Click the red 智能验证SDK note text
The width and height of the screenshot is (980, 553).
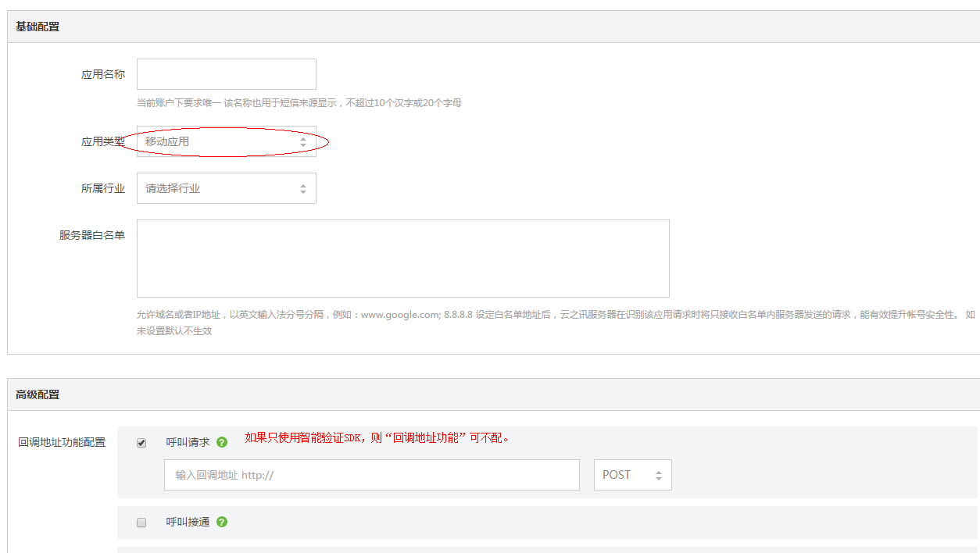pos(377,438)
